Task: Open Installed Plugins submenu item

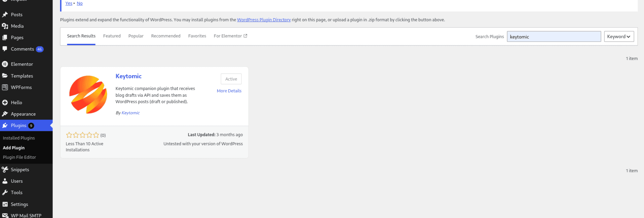Action: click(x=19, y=138)
